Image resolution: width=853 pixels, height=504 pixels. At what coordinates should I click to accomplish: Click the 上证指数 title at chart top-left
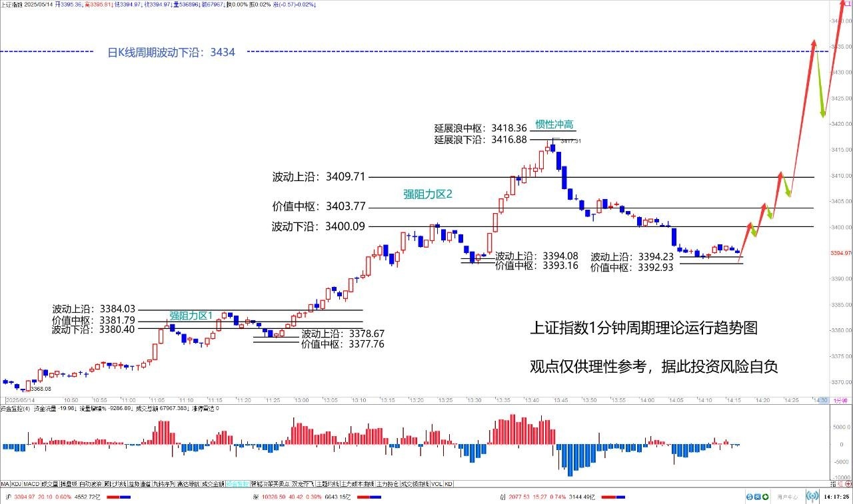click(x=13, y=4)
